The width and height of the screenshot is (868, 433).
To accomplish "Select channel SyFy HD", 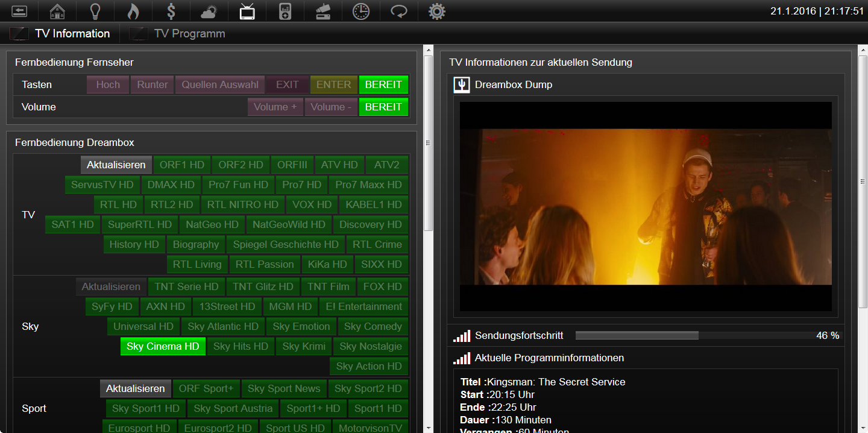I will pos(112,306).
